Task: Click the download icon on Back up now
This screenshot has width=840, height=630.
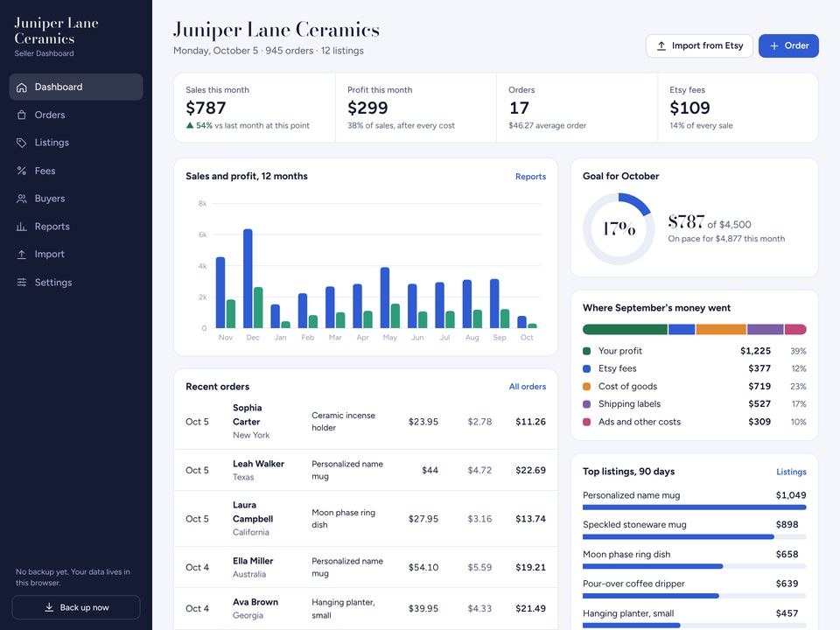Action: pos(49,607)
